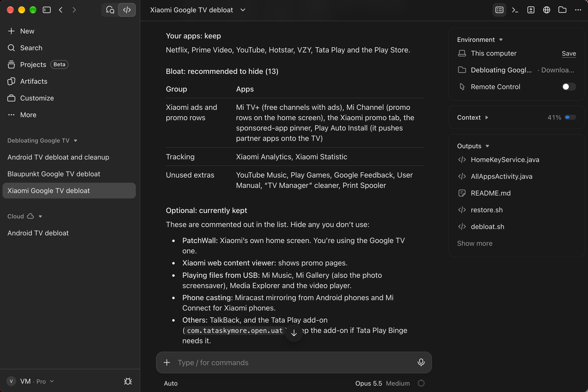Jump to bottom with the down-arrow button
This screenshot has height=392, width=588.
294,332
